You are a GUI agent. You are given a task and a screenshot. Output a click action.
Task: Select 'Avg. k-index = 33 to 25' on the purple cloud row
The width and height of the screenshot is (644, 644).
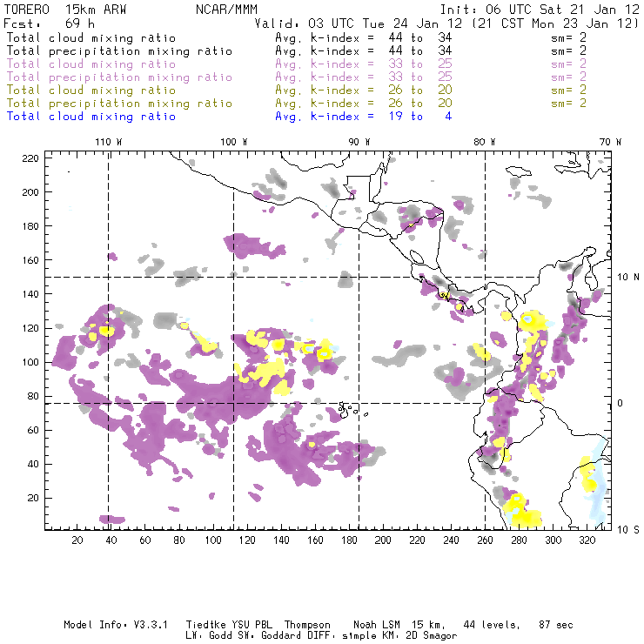pyautogui.click(x=364, y=64)
